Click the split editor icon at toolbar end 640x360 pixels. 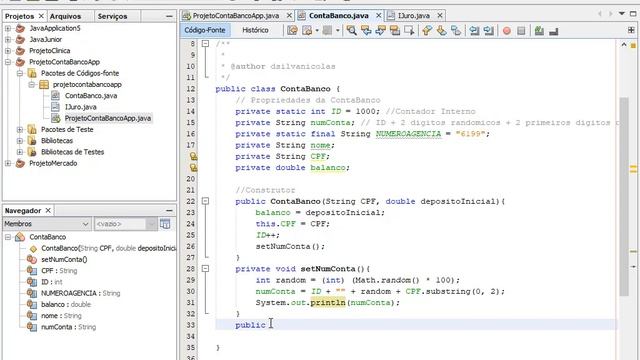tap(631, 30)
